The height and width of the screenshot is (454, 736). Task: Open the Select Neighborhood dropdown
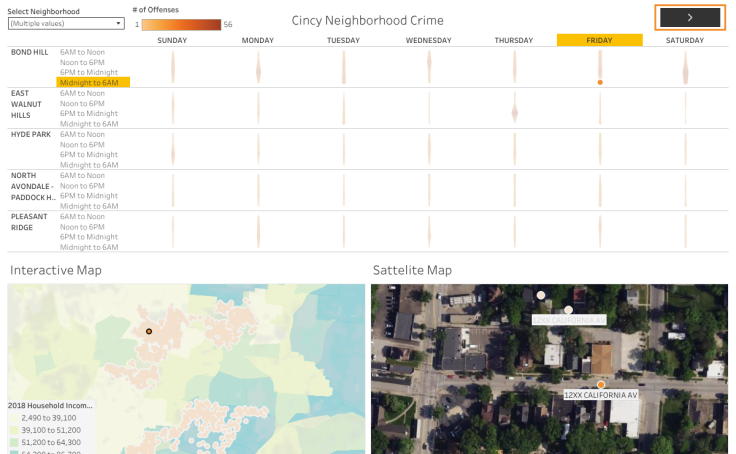pyautogui.click(x=66, y=23)
